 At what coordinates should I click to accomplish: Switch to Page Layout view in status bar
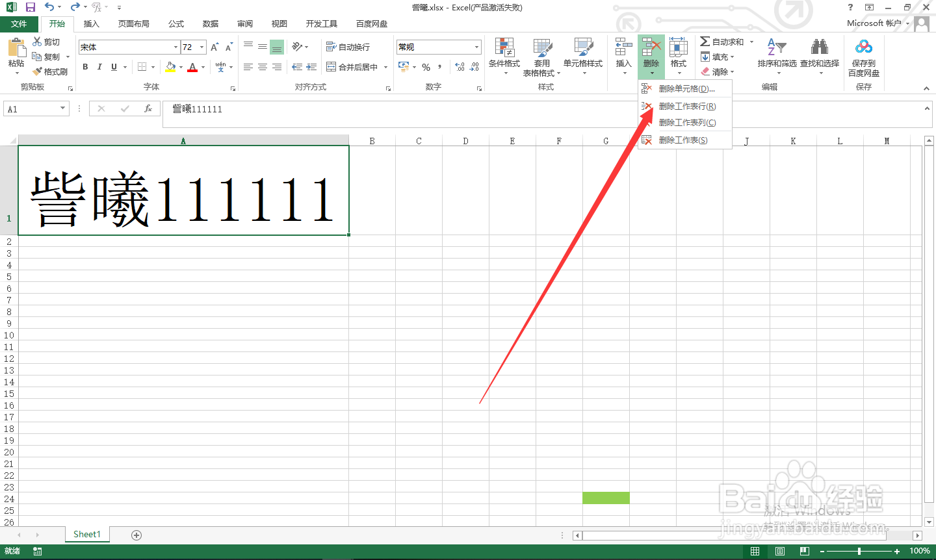pyautogui.click(x=780, y=551)
